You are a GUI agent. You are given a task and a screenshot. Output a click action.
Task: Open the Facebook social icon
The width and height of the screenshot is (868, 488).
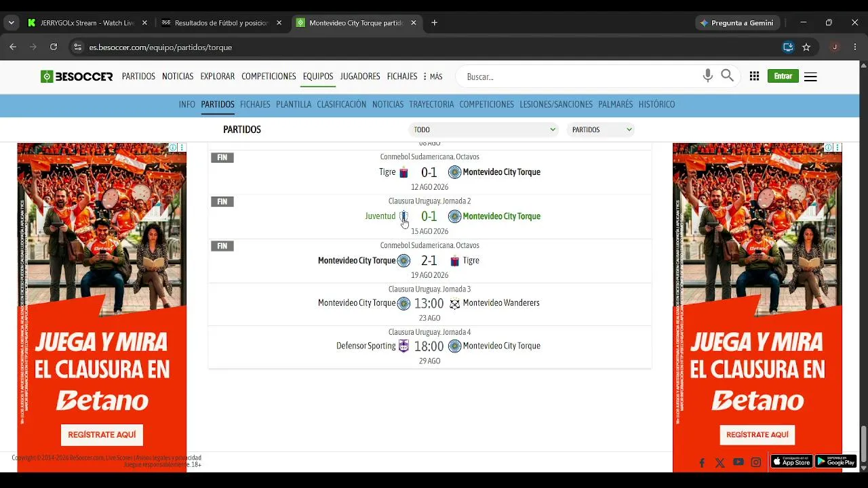(702, 463)
